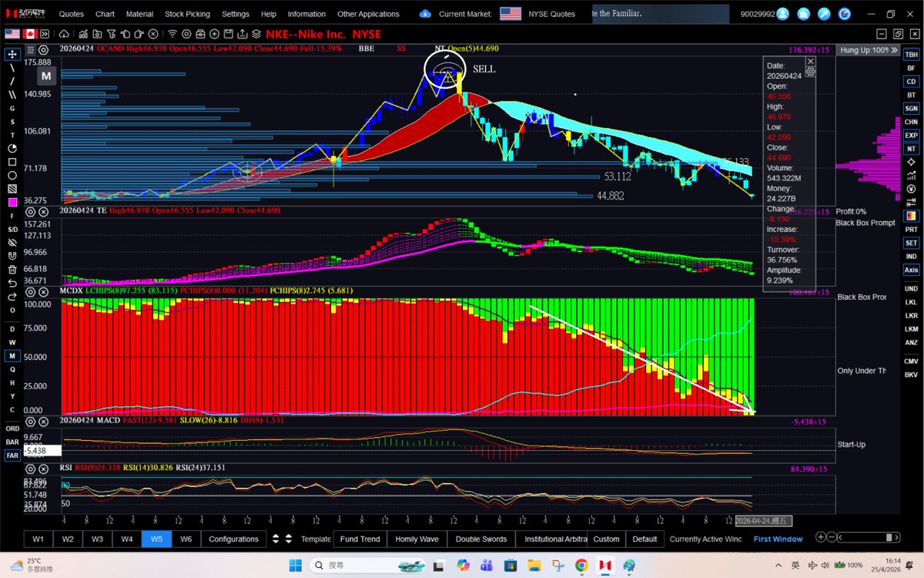Open the user account profile icon

pos(783,14)
